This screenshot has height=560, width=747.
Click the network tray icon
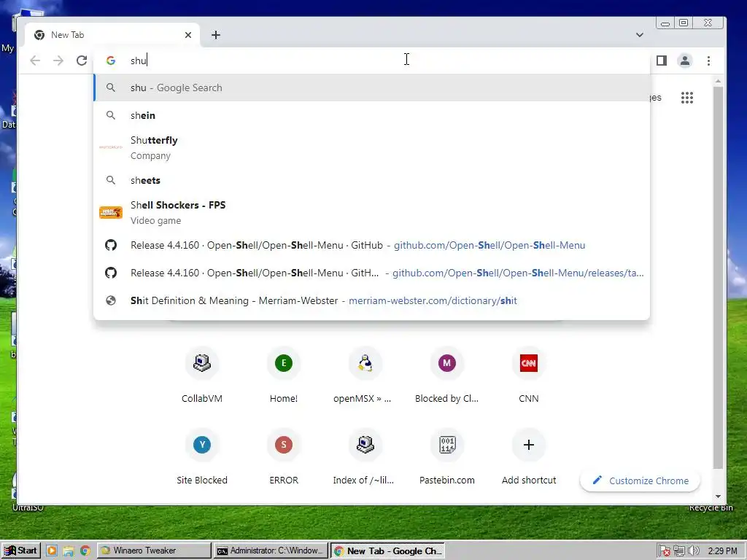click(679, 551)
